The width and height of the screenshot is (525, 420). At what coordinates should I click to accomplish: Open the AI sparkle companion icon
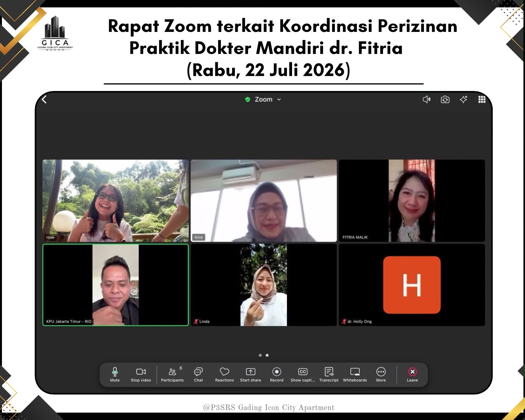(x=464, y=100)
